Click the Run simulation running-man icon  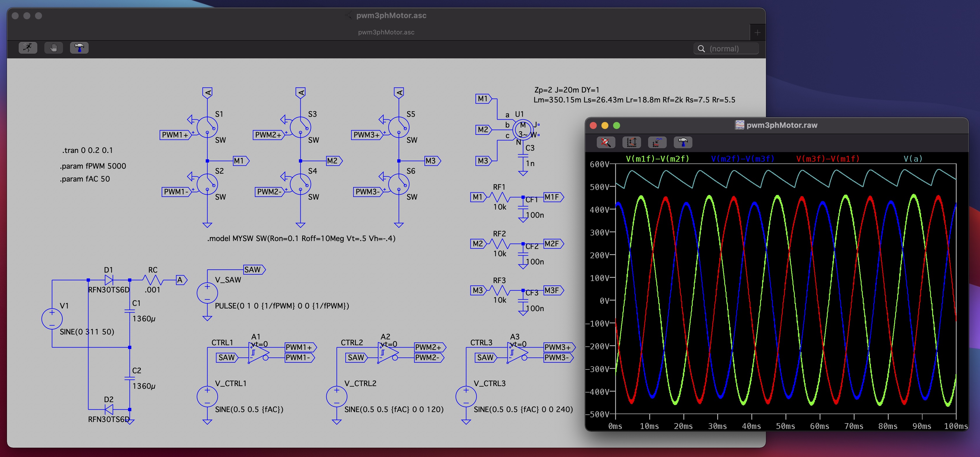(x=28, y=48)
